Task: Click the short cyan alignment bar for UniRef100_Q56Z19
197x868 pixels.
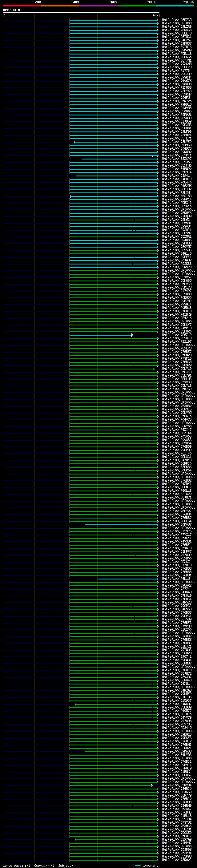Action: point(101,335)
